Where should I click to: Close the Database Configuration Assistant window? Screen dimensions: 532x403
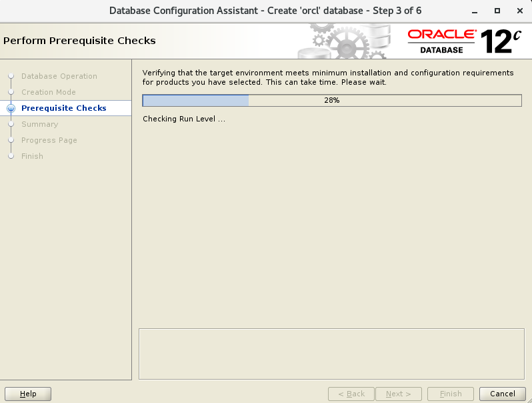click(520, 11)
